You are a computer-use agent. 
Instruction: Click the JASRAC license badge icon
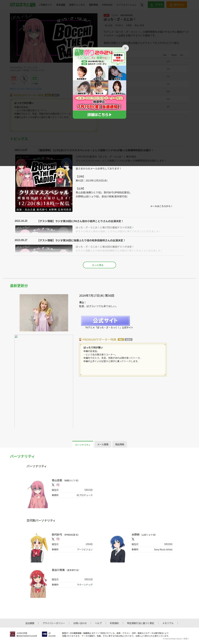pyautogui.click(x=12, y=634)
